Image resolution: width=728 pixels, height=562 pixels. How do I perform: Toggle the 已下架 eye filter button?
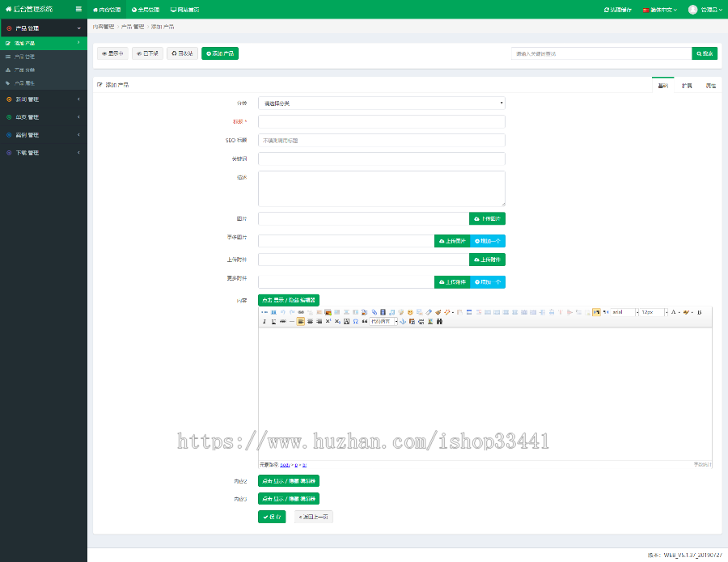point(147,53)
